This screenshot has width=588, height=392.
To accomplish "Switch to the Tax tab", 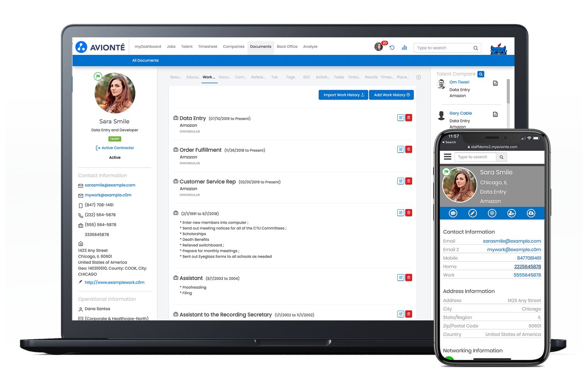I will point(275,77).
